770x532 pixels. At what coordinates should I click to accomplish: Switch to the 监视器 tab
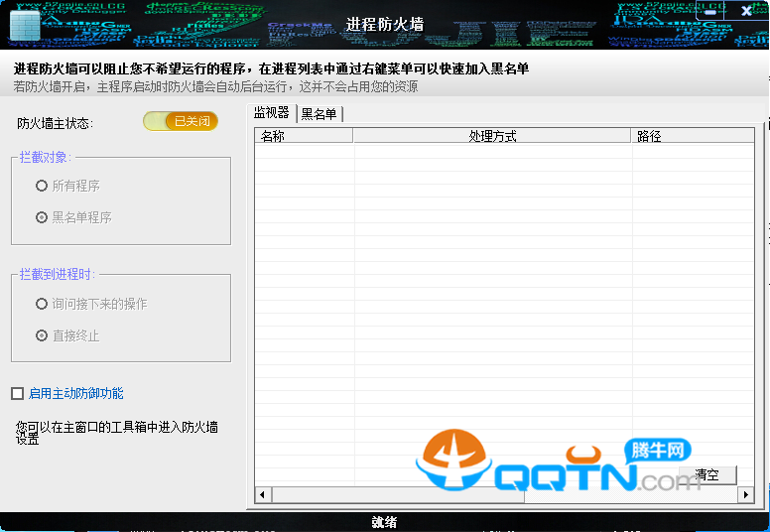[x=271, y=113]
